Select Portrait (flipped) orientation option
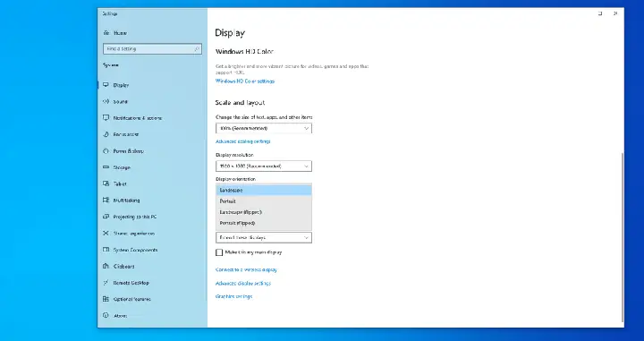Screen dimensions: 644x341 (264, 223)
